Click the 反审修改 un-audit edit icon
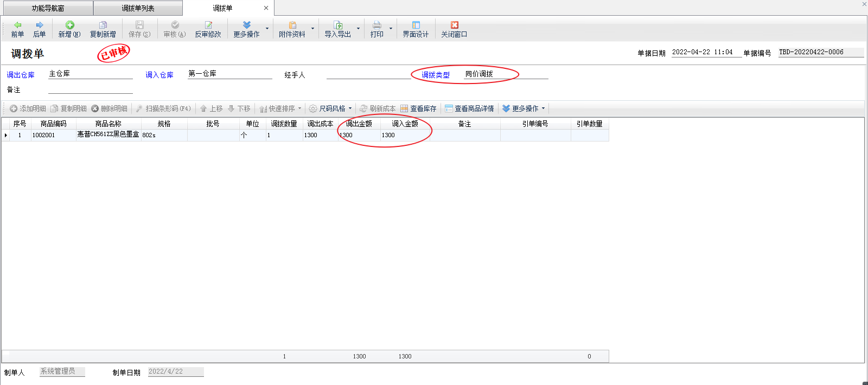 click(x=208, y=25)
